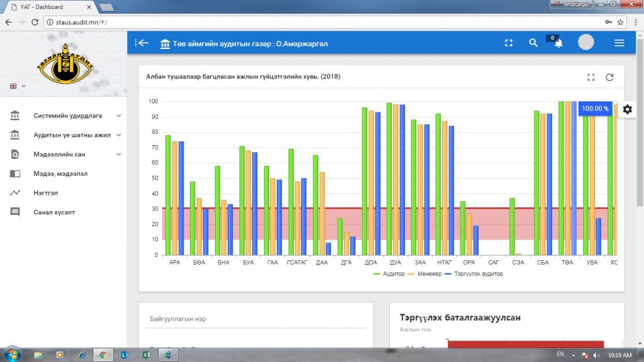
Task: Show hidden icons in the system tray
Action: point(574,356)
